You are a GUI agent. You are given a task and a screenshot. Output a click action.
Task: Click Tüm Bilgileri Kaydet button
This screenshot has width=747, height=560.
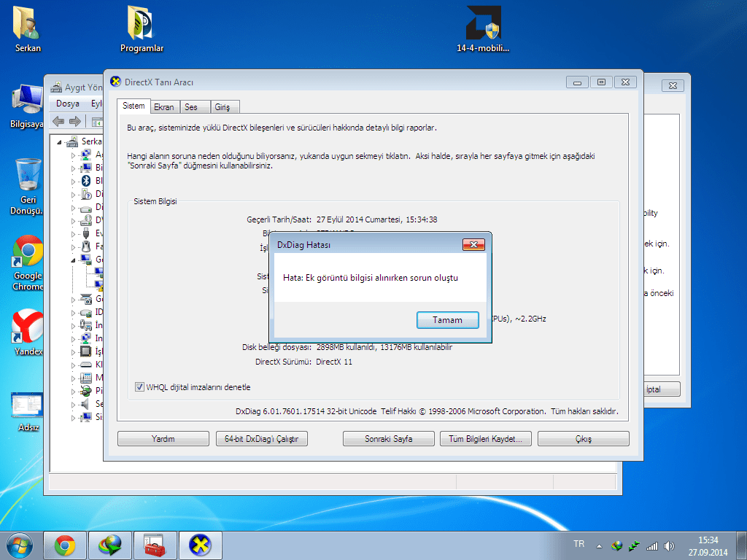coord(485,438)
